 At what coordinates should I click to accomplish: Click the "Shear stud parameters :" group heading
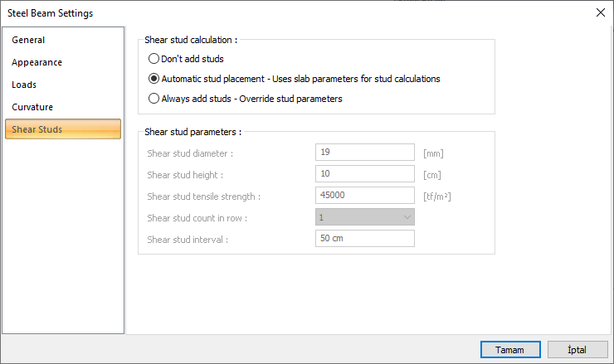click(192, 131)
